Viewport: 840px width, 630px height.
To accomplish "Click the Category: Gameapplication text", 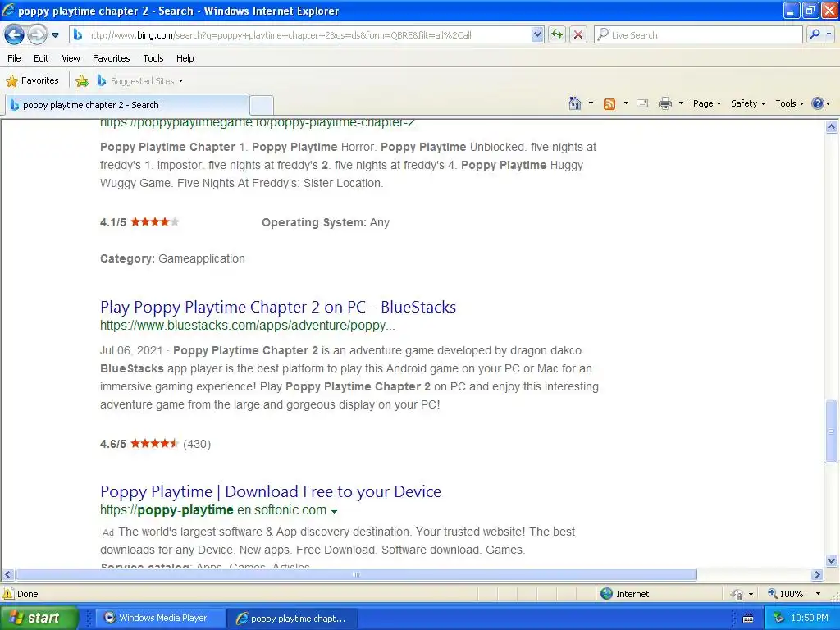I will point(172,258).
